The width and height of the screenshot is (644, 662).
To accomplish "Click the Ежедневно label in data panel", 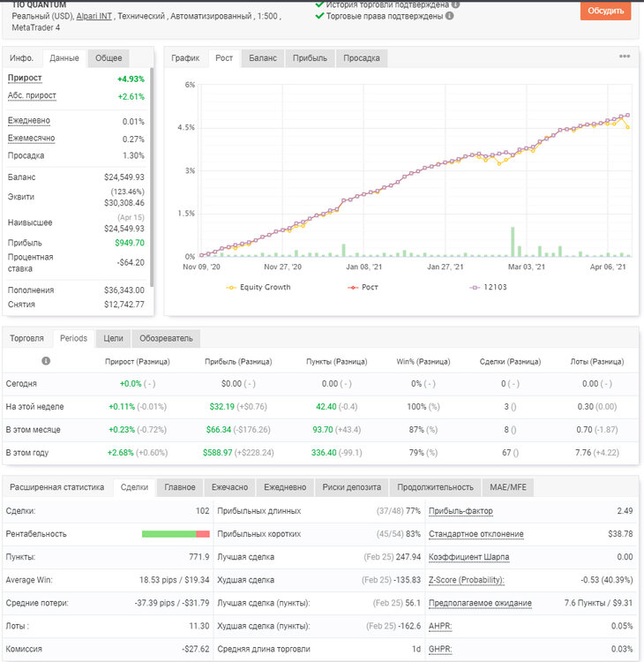I will pos(29,121).
